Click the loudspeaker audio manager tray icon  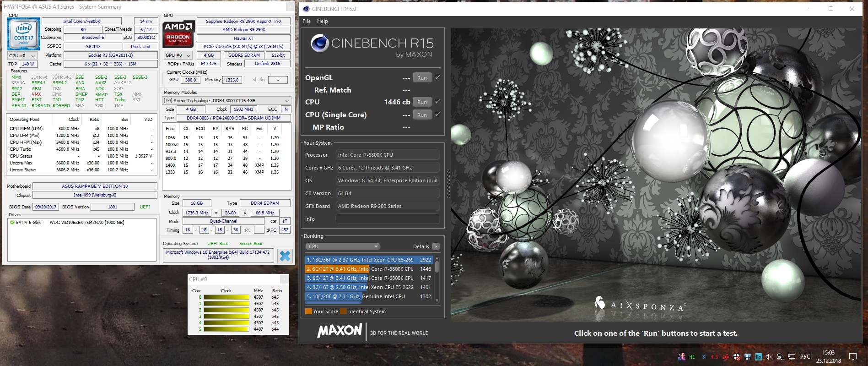[780, 357]
